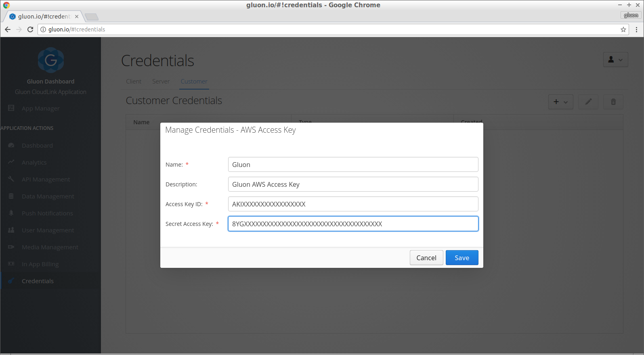Bookmark the page with the star icon
The height and width of the screenshot is (355, 644).
coord(623,29)
